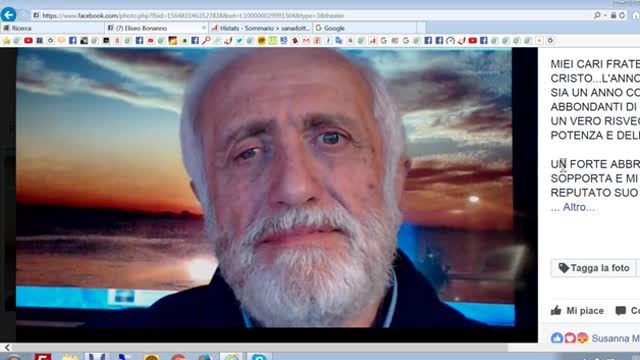The width and height of the screenshot is (640, 360).
Task: Click the comment speech bubble icon
Action: click(x=620, y=311)
